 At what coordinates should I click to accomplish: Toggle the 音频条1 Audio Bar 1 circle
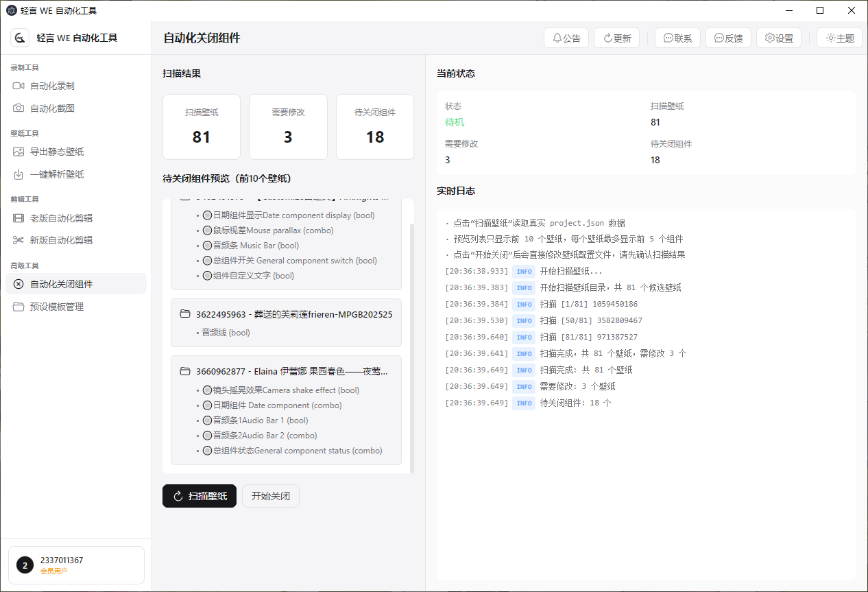[x=208, y=421]
